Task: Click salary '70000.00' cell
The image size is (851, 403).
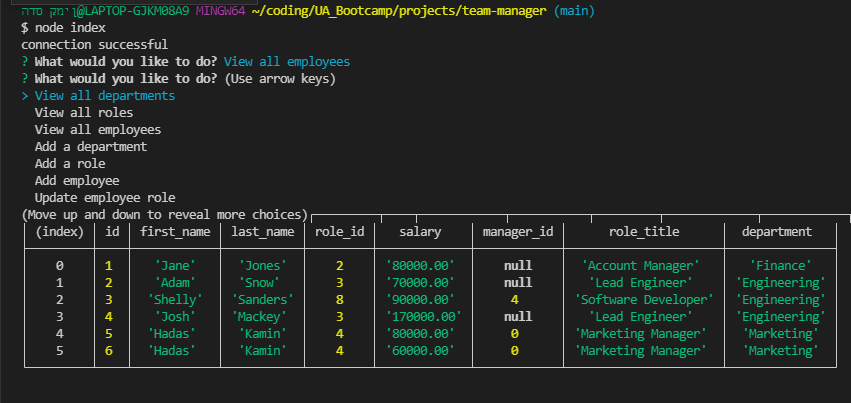Action: click(420, 283)
